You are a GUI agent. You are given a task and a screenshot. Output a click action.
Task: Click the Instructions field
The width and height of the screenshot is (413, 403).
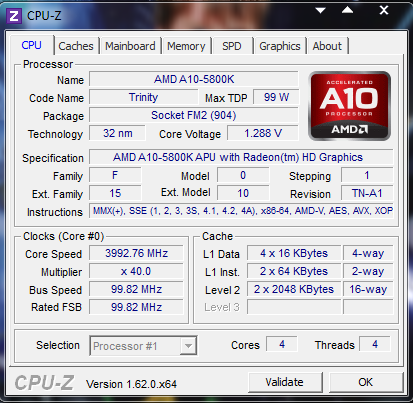coord(241,211)
